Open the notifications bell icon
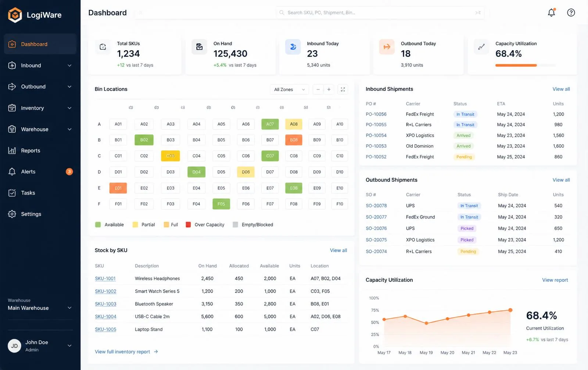This screenshot has height=370, width=588. click(551, 12)
